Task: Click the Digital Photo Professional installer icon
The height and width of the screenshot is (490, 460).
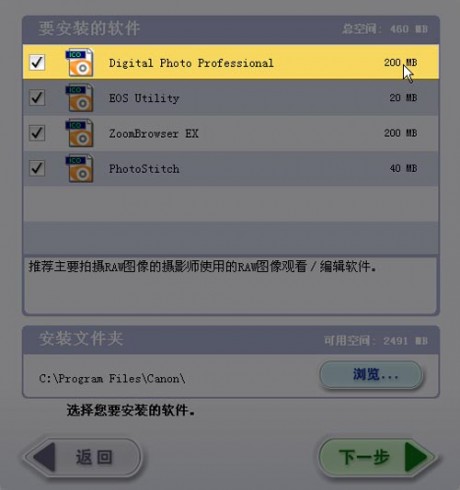Action: 79,62
